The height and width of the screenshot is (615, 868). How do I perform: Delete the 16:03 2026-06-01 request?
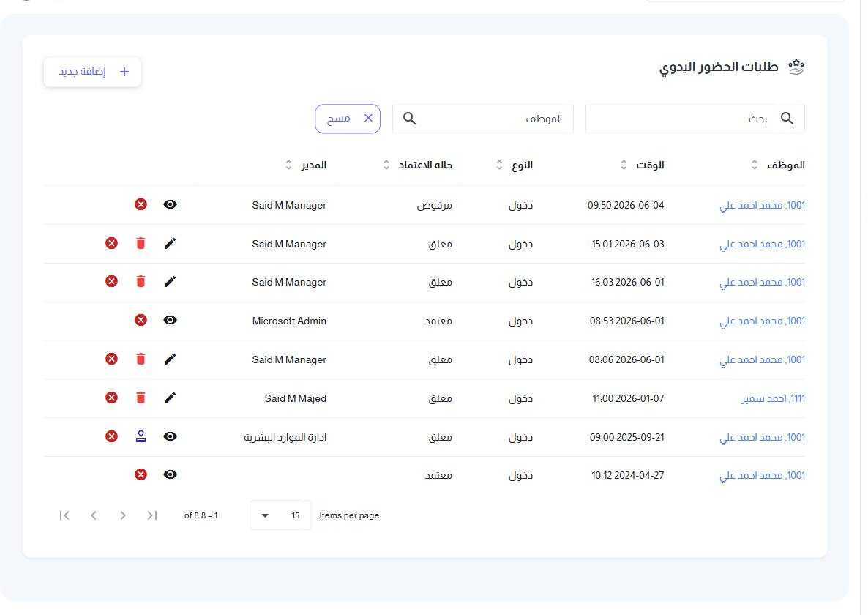point(141,281)
